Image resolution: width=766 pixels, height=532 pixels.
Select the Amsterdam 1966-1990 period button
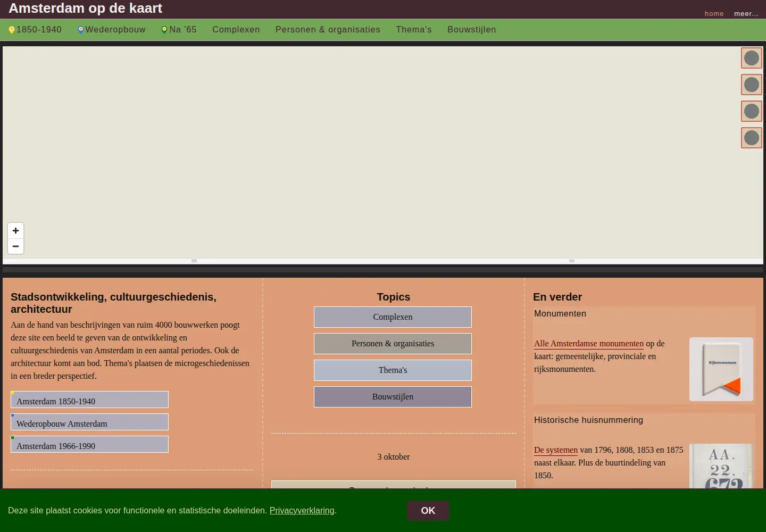tap(89, 444)
